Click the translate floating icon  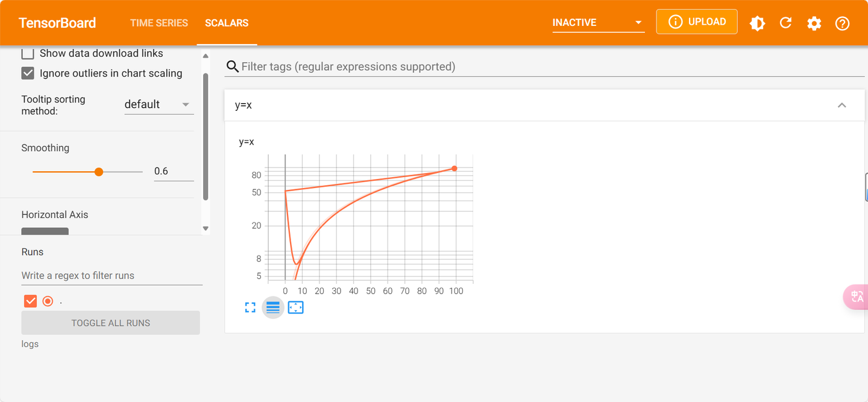(857, 297)
